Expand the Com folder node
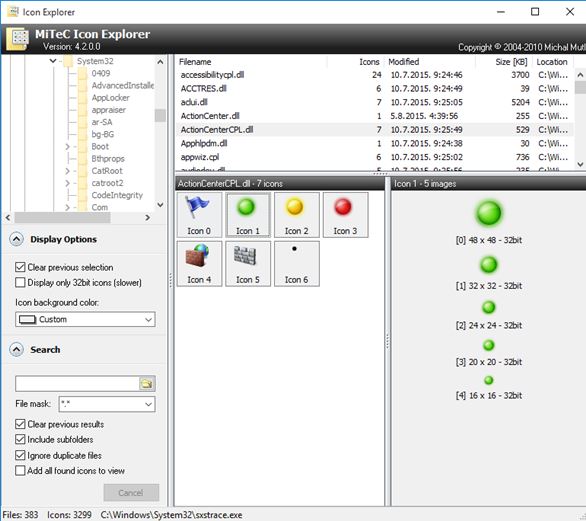Viewport: 586px width, 521px height. tap(68, 207)
